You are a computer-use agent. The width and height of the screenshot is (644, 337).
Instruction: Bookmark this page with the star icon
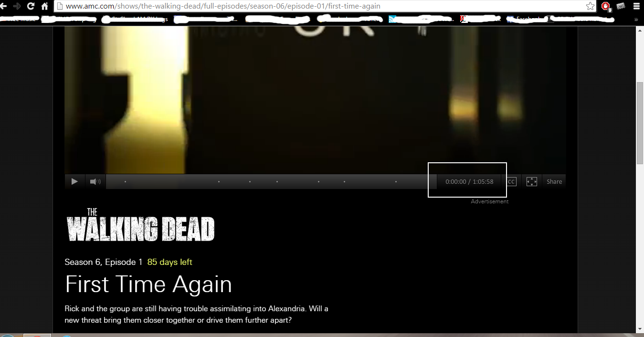(591, 6)
